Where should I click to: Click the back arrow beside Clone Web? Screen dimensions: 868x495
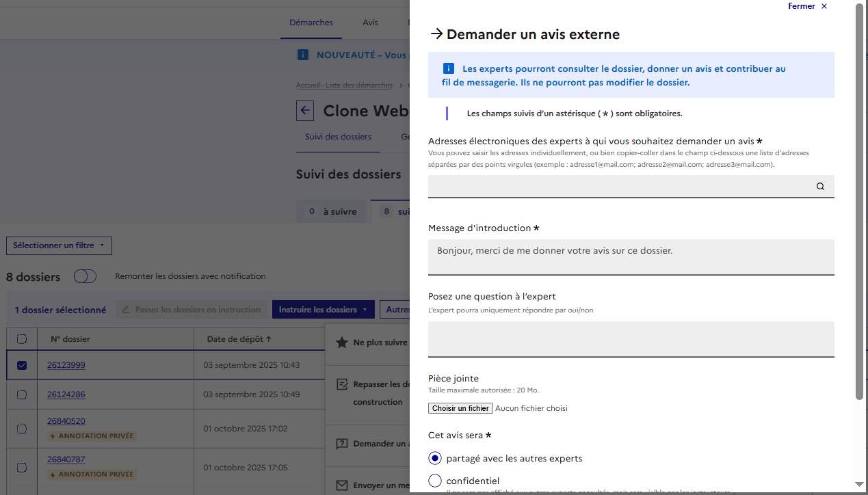(x=305, y=111)
